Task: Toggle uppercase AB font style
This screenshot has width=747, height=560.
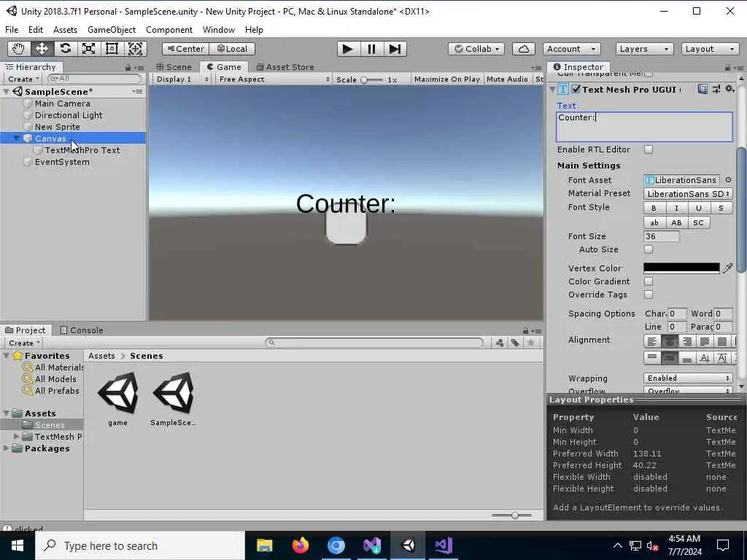Action: (676, 223)
